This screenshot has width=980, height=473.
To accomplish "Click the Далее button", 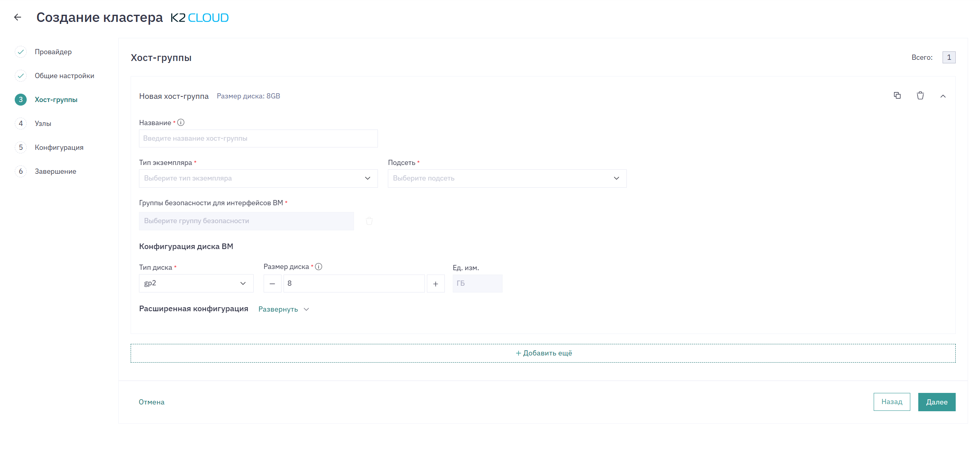I will pos(937,402).
